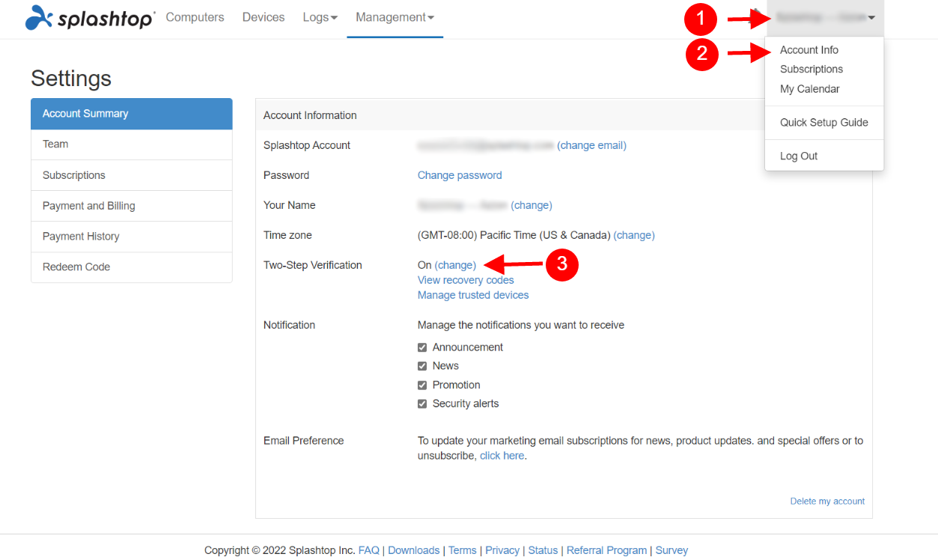Open the Survey footer link

tap(671, 550)
